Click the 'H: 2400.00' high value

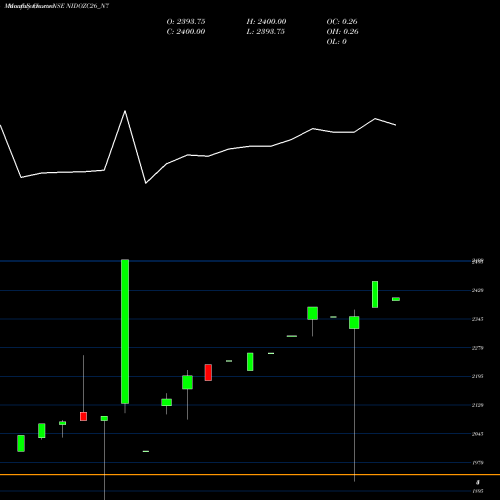tap(266, 22)
